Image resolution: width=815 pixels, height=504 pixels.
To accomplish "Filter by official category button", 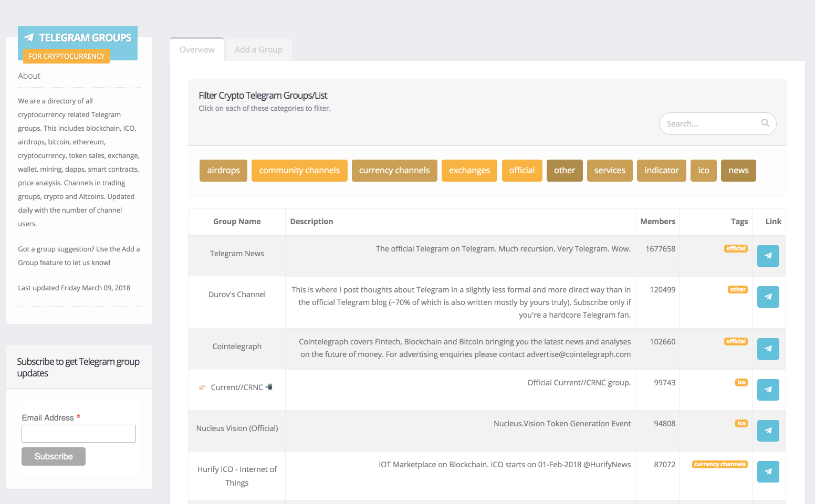I will coord(522,171).
